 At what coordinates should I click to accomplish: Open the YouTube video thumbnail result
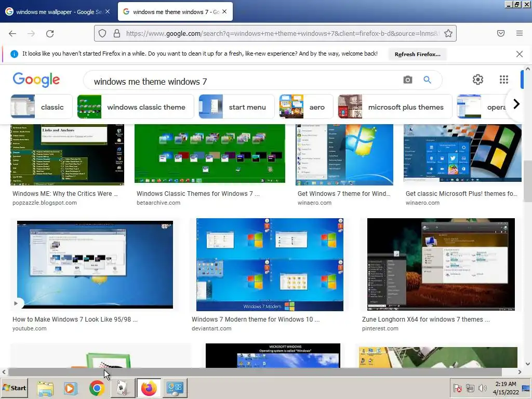95,264
